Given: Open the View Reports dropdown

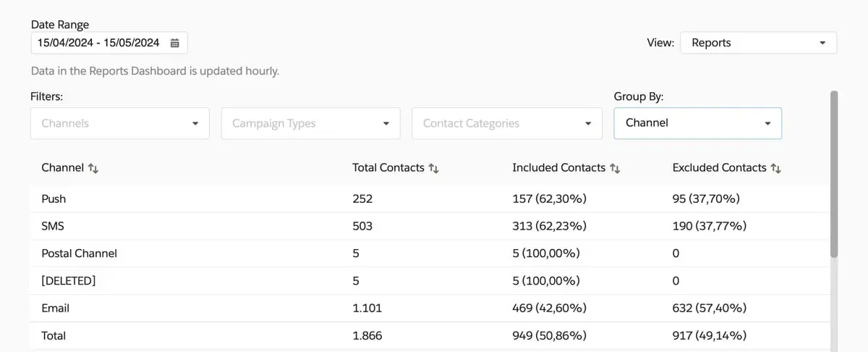Looking at the screenshot, I should point(758,43).
